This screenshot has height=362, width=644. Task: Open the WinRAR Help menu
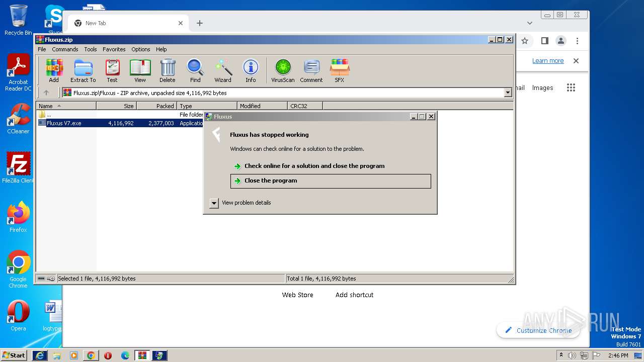[161, 49]
